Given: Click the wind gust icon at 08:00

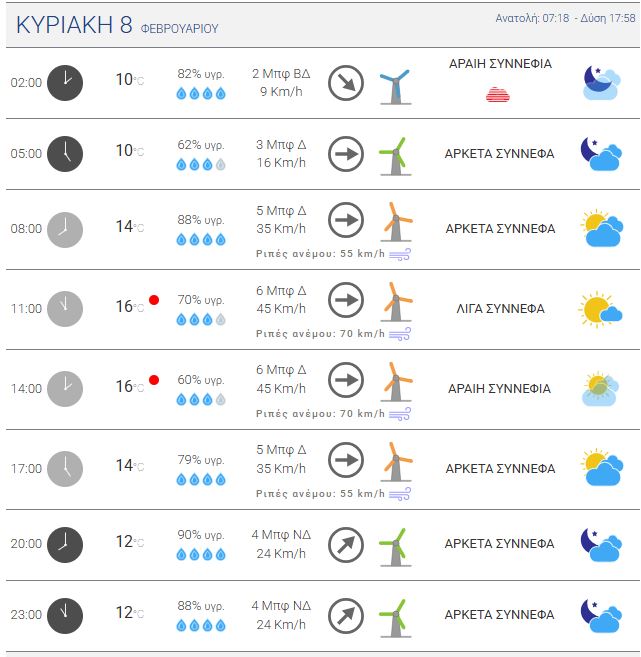Looking at the screenshot, I should (400, 254).
